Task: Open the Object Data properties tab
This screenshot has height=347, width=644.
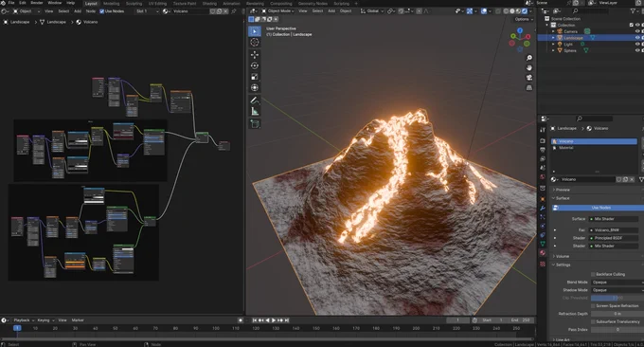Action: pos(543,244)
